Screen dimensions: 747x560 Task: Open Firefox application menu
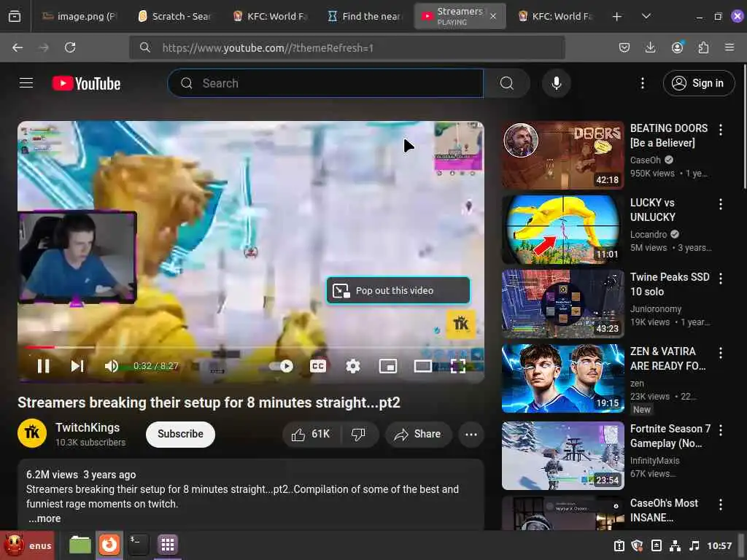tap(729, 47)
